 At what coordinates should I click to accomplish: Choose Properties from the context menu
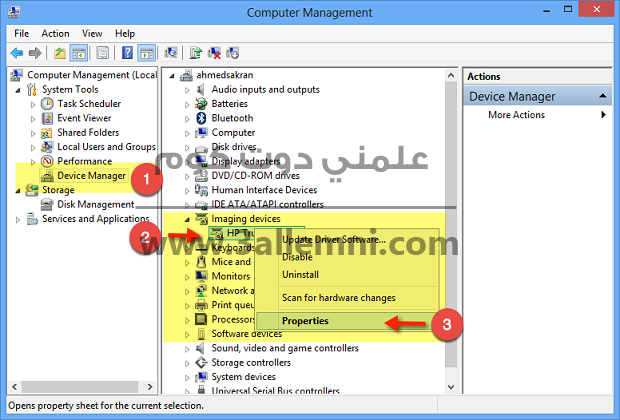click(304, 321)
